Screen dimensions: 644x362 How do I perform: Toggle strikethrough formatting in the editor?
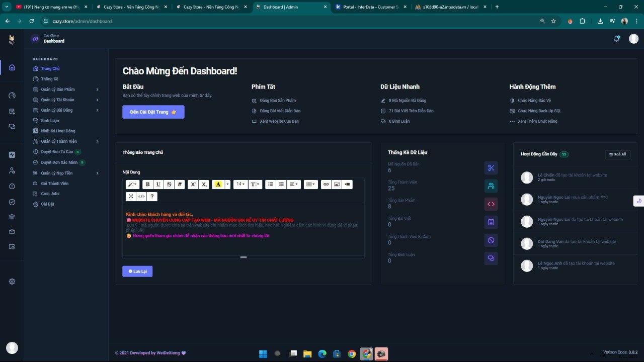tap(170, 185)
